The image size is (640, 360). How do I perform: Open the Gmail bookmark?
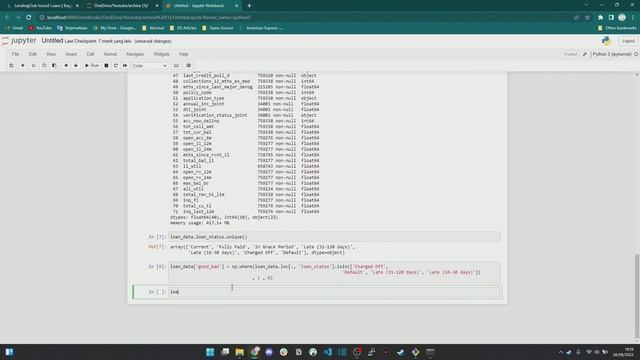[x=14, y=28]
